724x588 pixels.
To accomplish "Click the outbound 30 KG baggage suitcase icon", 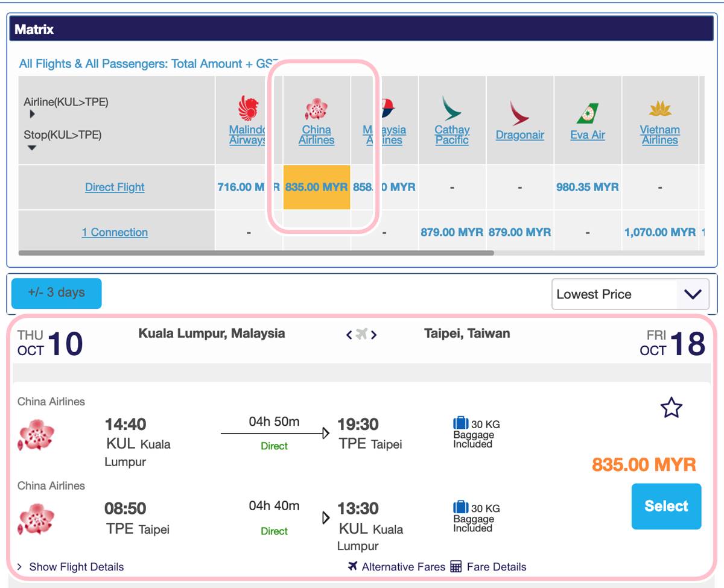I will (460, 423).
